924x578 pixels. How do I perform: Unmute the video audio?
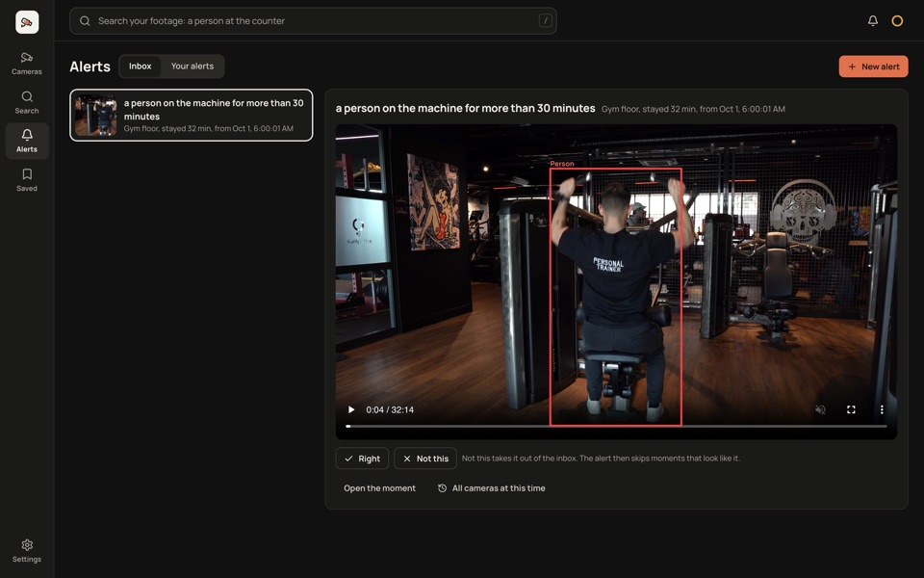820,409
